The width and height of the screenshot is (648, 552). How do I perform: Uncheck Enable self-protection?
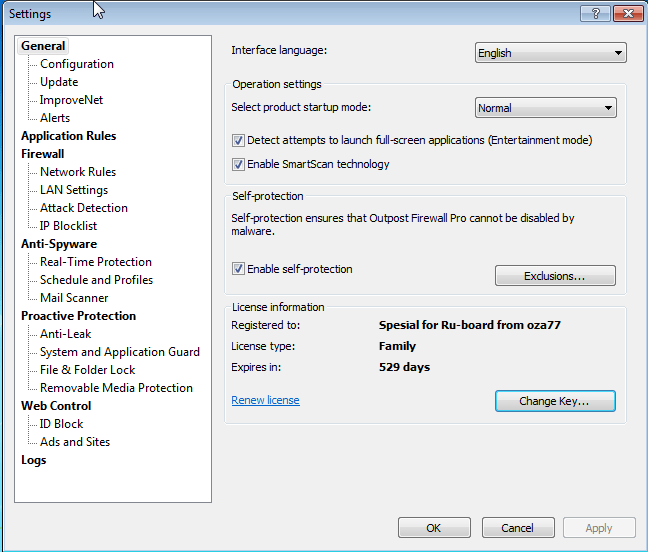[x=238, y=269]
